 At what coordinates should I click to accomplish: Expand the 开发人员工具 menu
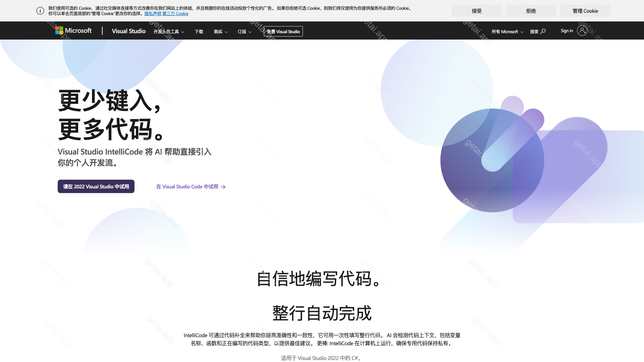(169, 32)
